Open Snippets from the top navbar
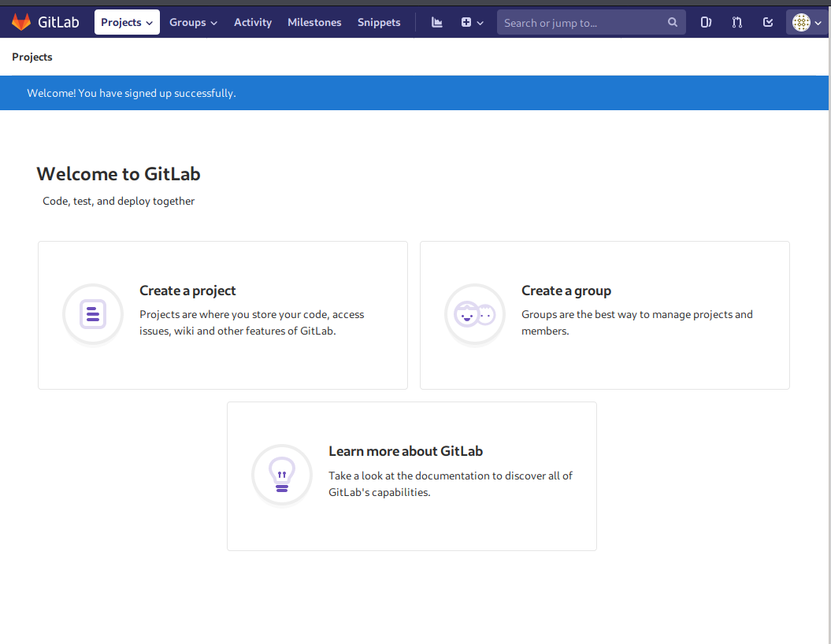831x644 pixels. (379, 22)
